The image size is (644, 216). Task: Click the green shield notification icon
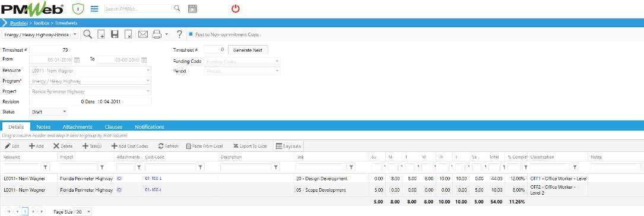point(78,8)
